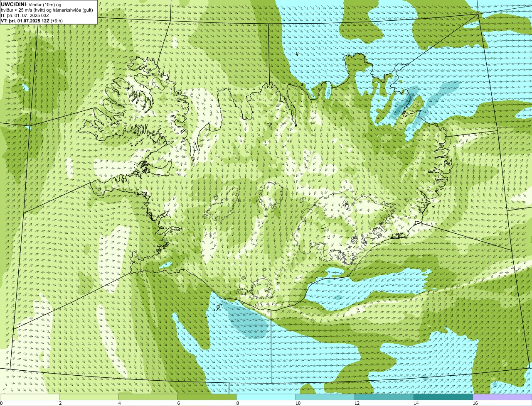Click the 8–10 m/s light cyan legend swatch
532x406 pixels.
266,397
